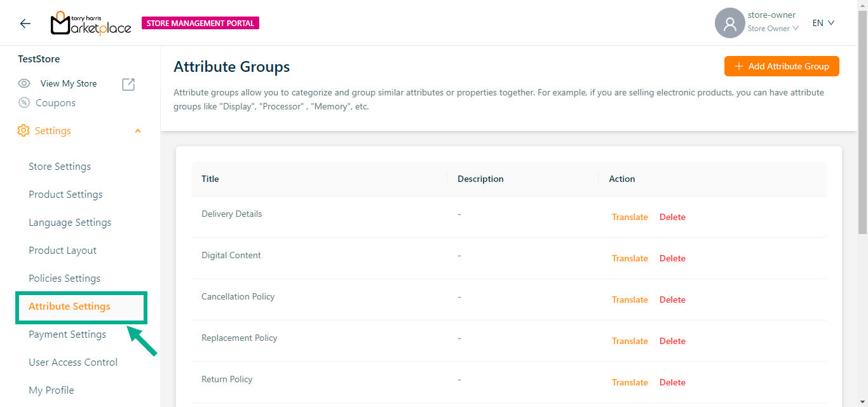
Task: Select Language Settings in sidebar
Action: point(70,223)
